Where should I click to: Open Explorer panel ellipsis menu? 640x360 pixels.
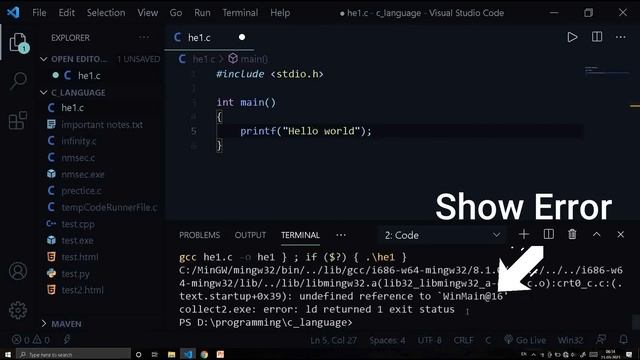click(x=144, y=37)
